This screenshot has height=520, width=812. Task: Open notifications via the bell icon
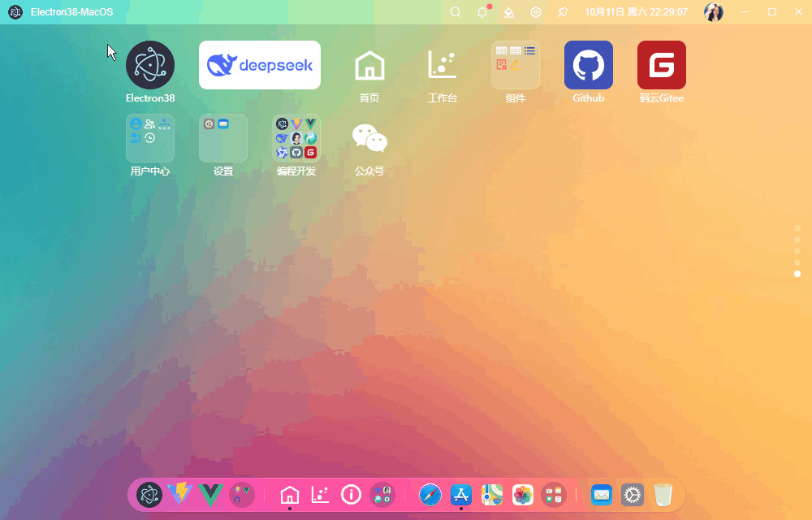tap(482, 12)
